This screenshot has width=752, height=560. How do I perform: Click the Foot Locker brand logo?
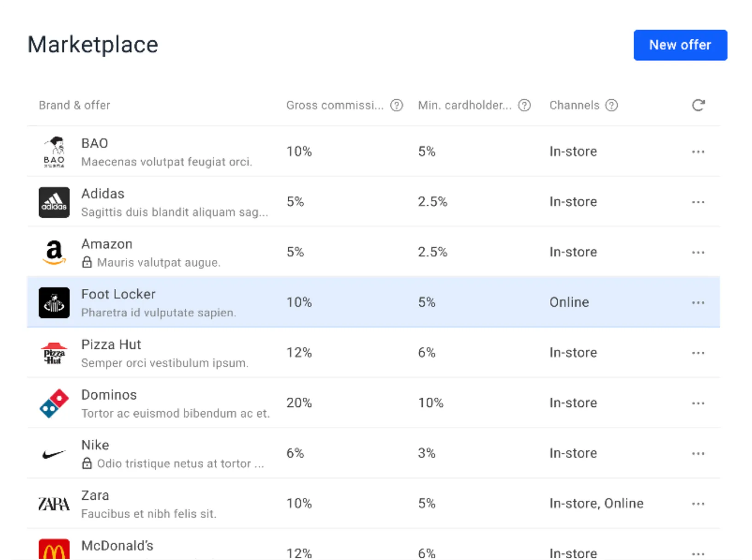click(x=54, y=303)
